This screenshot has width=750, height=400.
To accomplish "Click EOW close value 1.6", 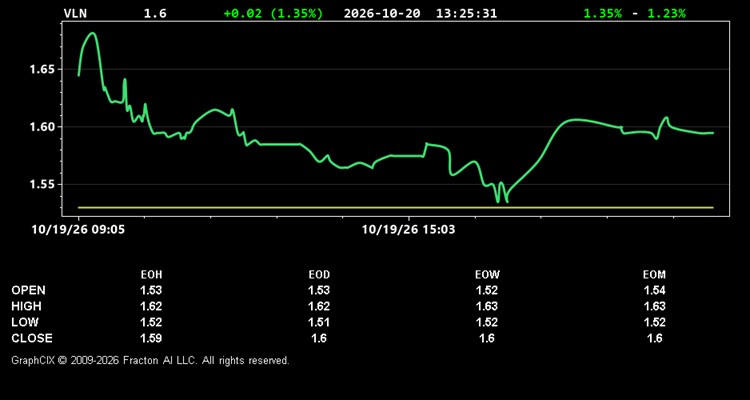I will 487,338.
